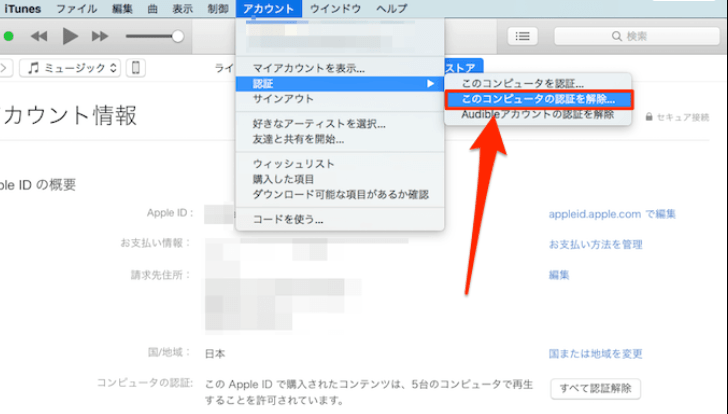This screenshot has height=414, width=728.
Task: Click the appleid.apple.com で編集 link
Action: click(x=612, y=214)
